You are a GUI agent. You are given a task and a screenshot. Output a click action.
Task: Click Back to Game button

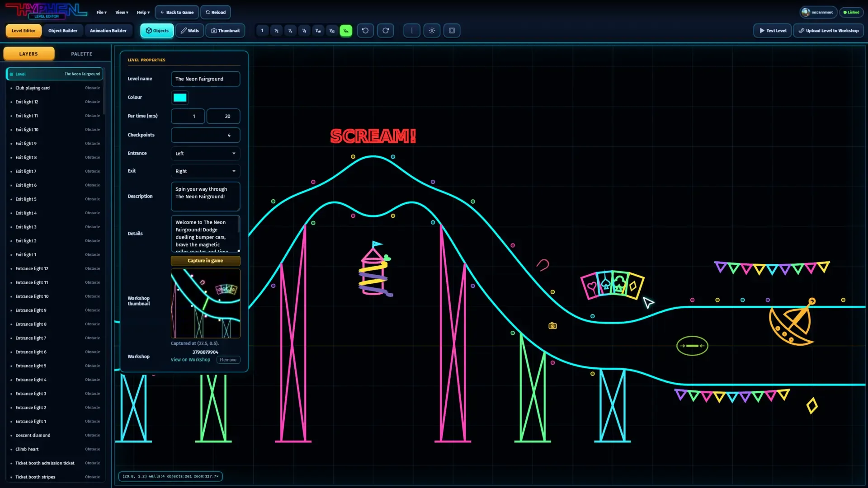pyautogui.click(x=177, y=12)
